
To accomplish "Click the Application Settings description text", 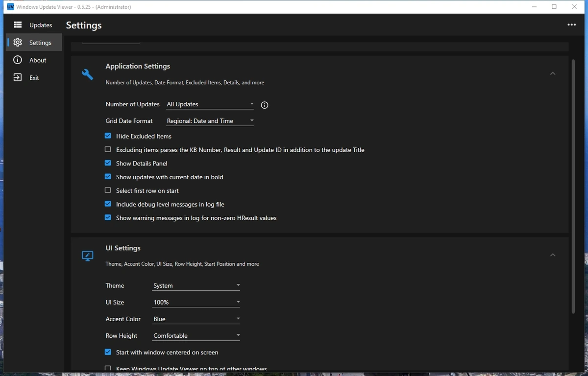I will point(185,83).
